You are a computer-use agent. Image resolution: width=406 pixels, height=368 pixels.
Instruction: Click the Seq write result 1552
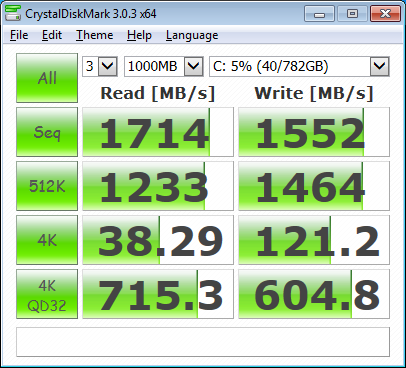point(314,132)
